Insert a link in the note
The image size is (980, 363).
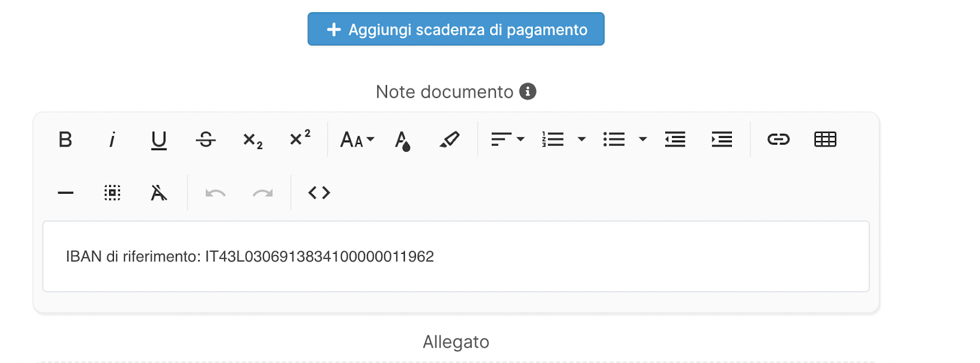[778, 140]
